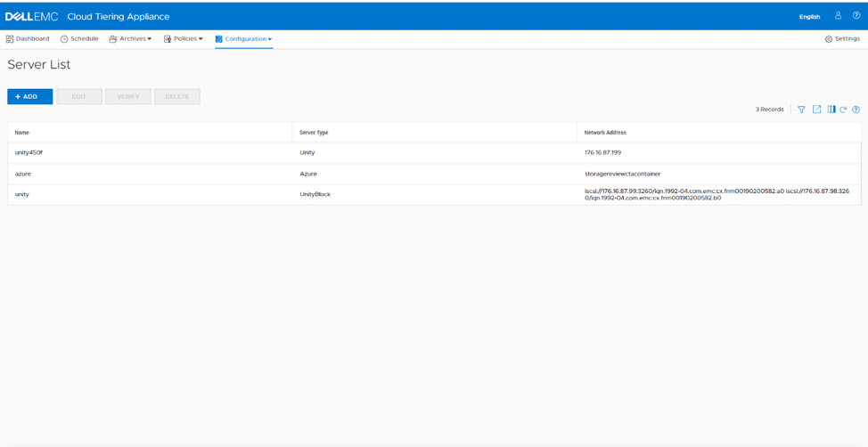The height and width of the screenshot is (447, 868).
Task: Click the export table icon
Action: (x=816, y=110)
